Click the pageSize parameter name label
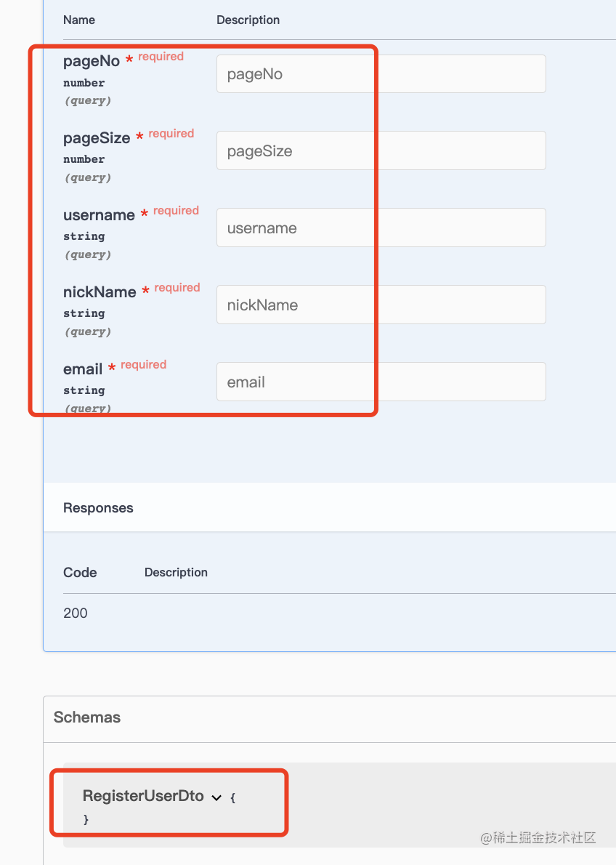This screenshot has width=616, height=865. coord(97,138)
